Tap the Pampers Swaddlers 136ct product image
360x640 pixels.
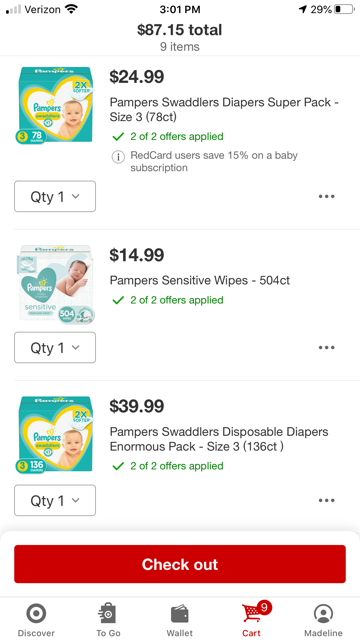coord(56,435)
